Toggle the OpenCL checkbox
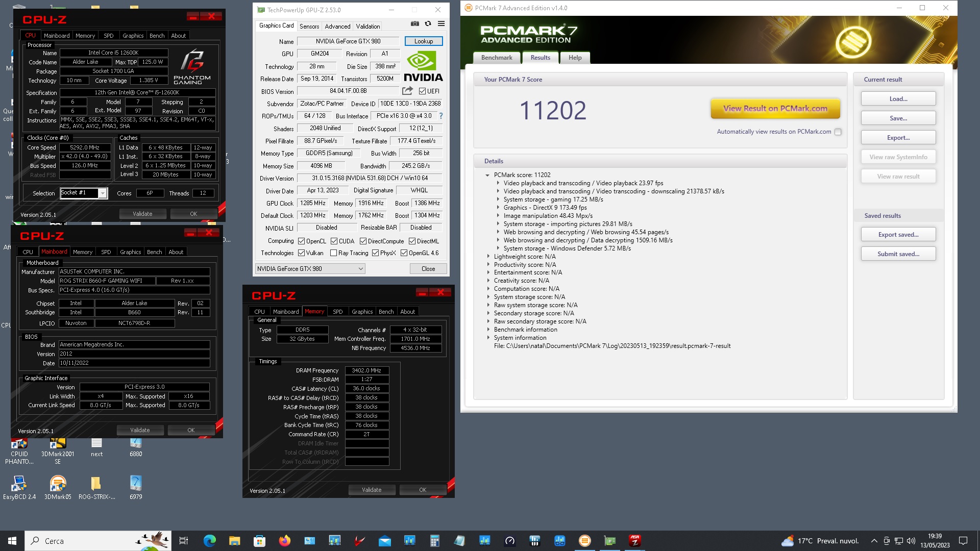The width and height of the screenshot is (980, 551). [301, 241]
